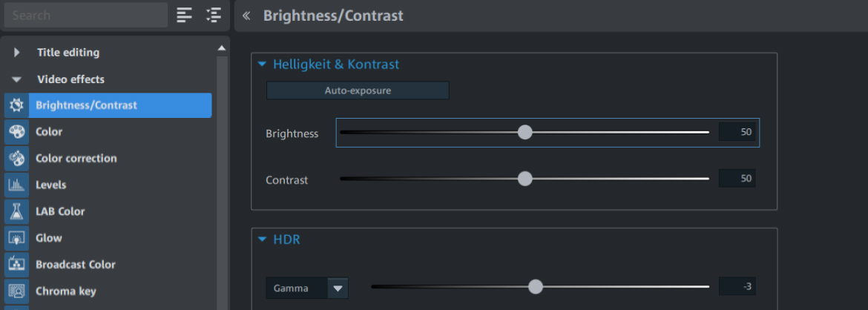Image resolution: width=868 pixels, height=310 pixels.
Task: Switch to flat list view icon
Action: click(x=184, y=15)
